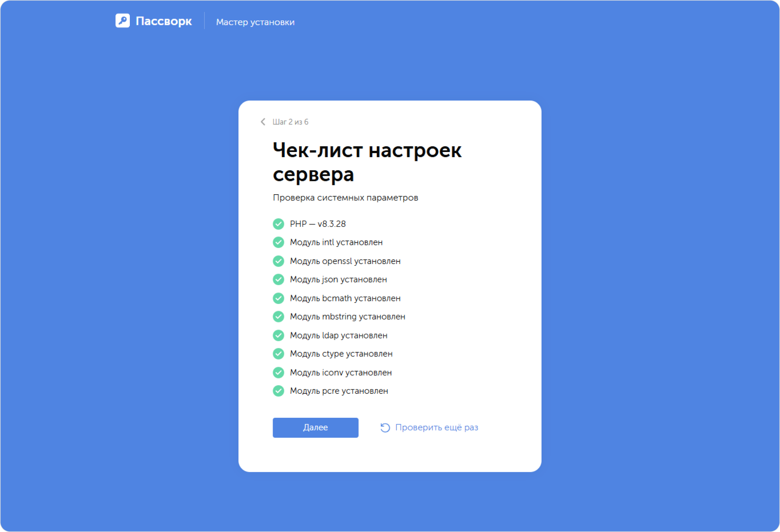Viewport: 780px width, 532px height.
Task: Click the green checkmark beside PHP — v8.3.28
Action: click(x=279, y=224)
